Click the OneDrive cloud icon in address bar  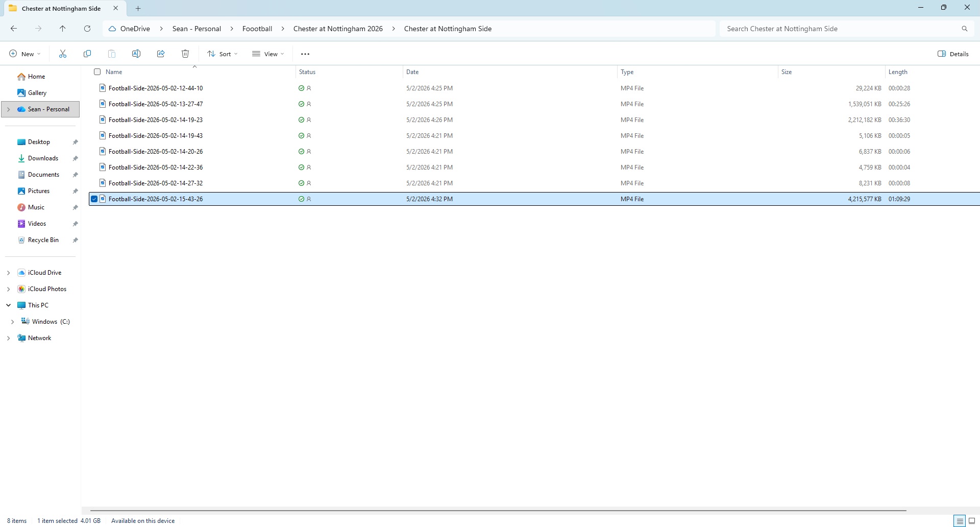point(112,29)
